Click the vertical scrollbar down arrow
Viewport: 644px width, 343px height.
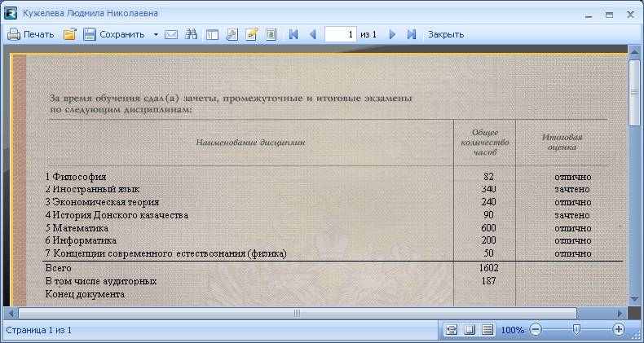pos(634,301)
